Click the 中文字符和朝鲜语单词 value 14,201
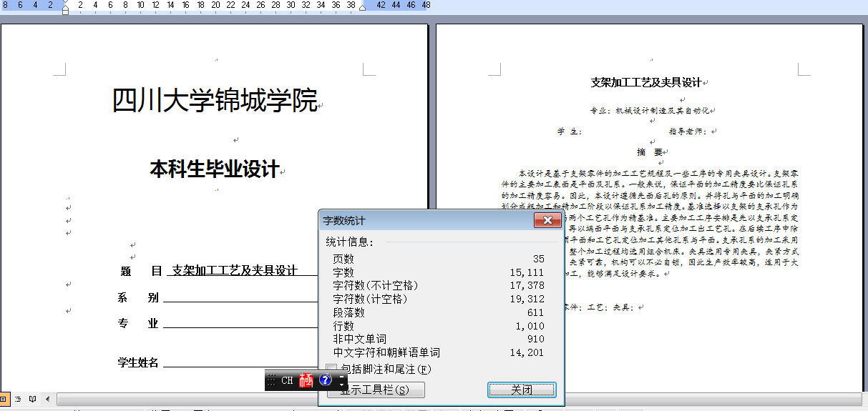868x411 pixels. (527, 352)
